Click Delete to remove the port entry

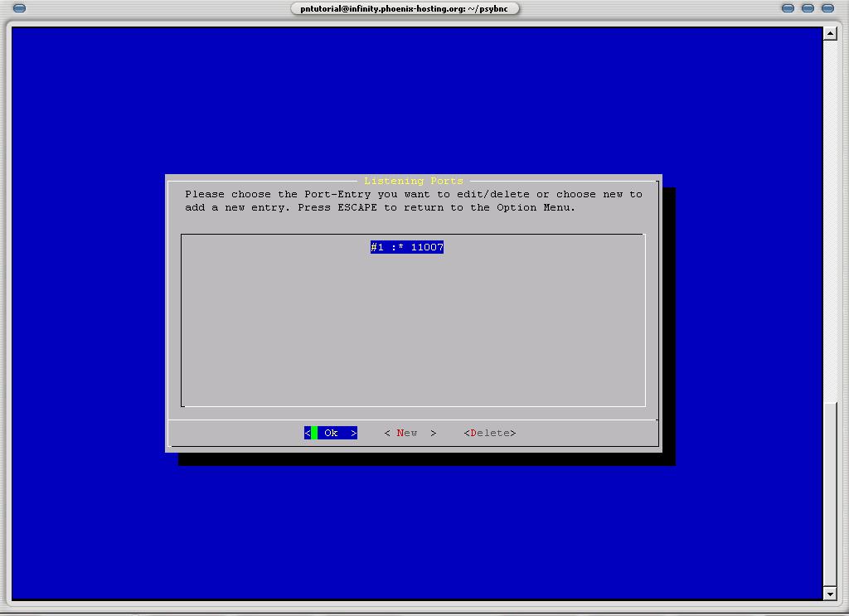pos(489,433)
